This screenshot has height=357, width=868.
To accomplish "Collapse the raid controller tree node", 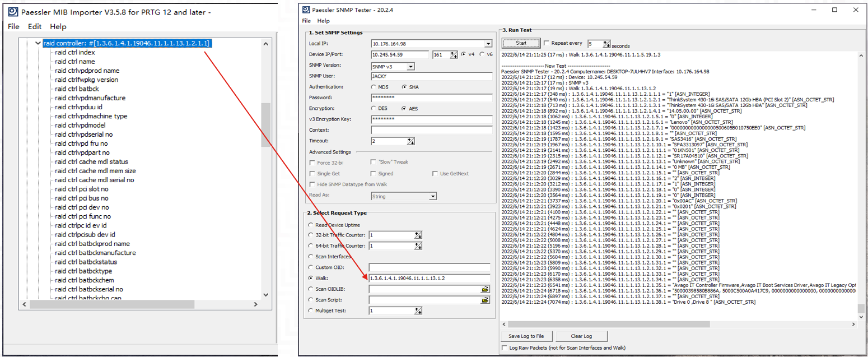I will [38, 43].
